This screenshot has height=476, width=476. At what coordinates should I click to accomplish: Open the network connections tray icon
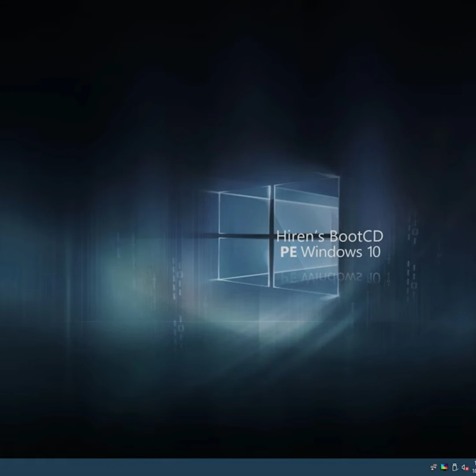point(434,467)
